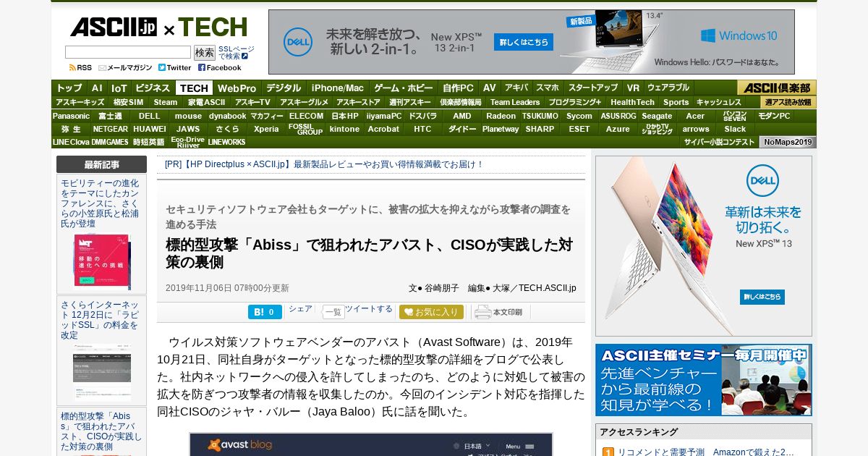Image resolution: width=868 pixels, height=456 pixels.
Task: Open the RSS feed link
Action: pyautogui.click(x=80, y=67)
